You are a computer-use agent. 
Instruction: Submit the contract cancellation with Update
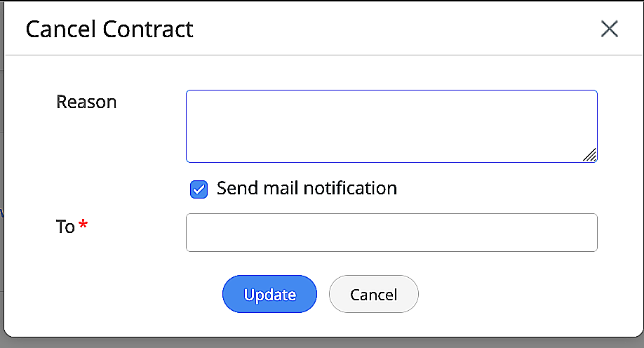point(269,294)
